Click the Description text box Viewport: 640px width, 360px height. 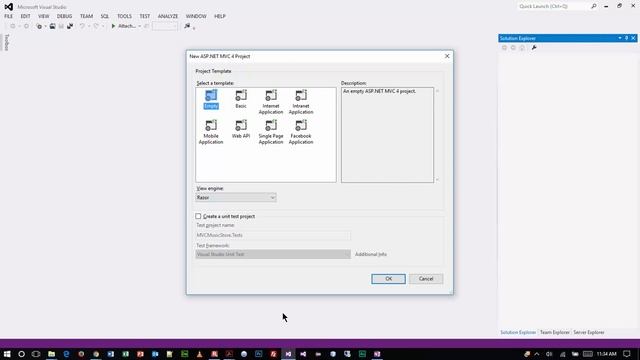pos(387,135)
